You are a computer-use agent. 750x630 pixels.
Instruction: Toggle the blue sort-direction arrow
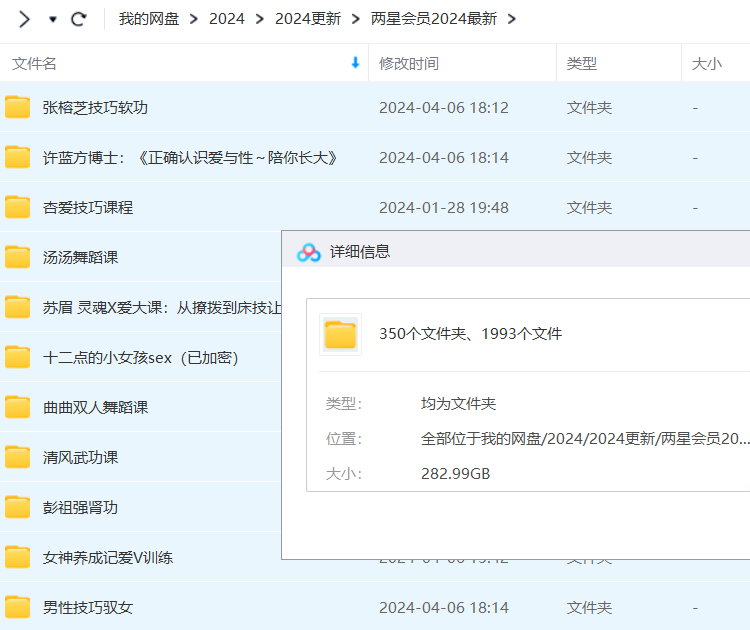tap(355, 63)
